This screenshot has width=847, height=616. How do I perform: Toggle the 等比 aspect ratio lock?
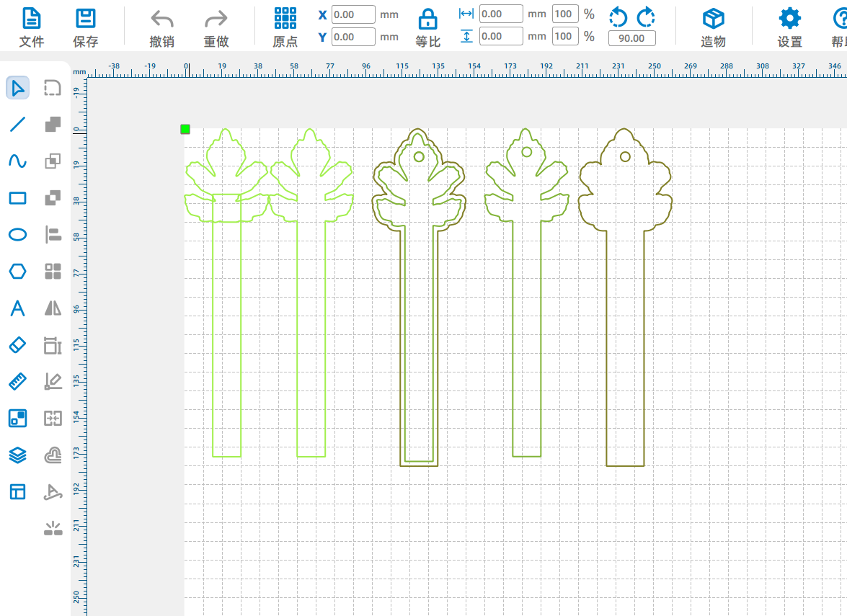[427, 27]
